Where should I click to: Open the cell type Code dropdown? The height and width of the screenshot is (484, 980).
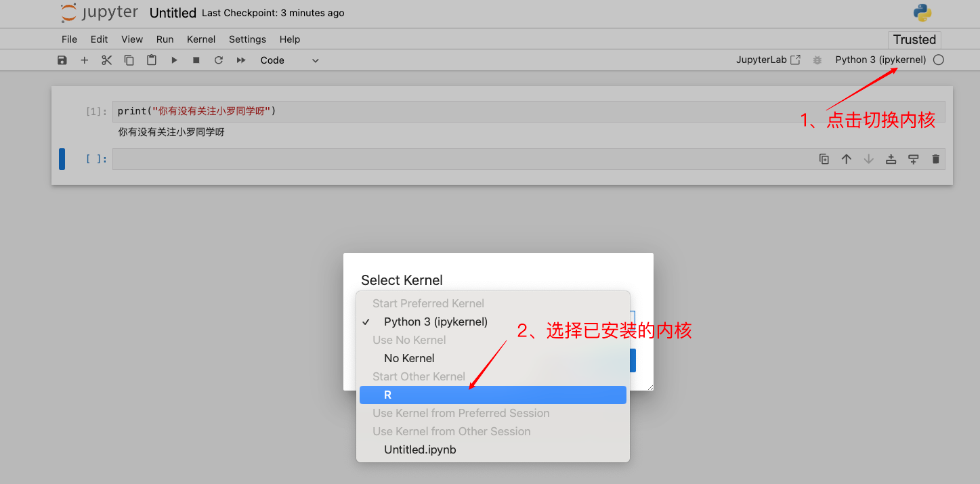coord(289,60)
